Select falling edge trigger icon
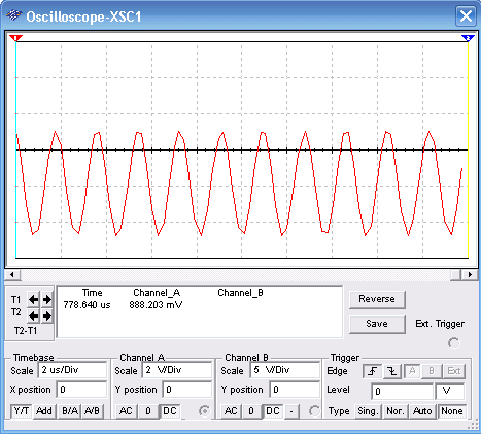 coord(392,371)
